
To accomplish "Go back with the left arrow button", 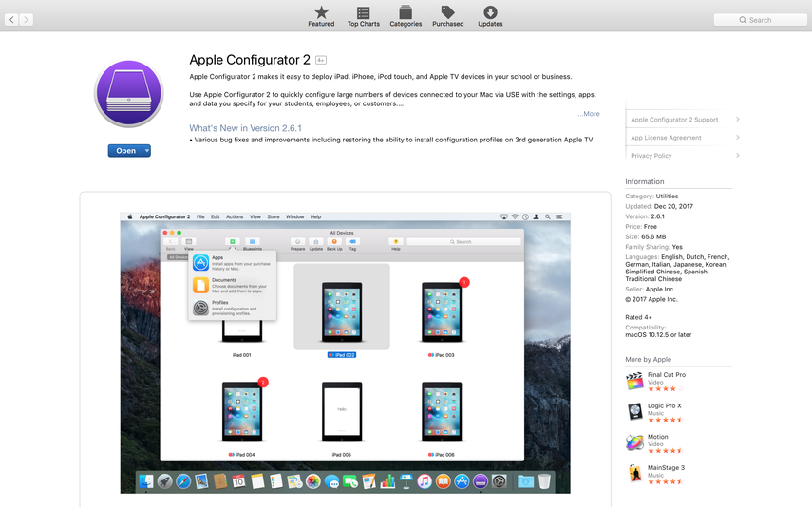I will click(x=11, y=19).
